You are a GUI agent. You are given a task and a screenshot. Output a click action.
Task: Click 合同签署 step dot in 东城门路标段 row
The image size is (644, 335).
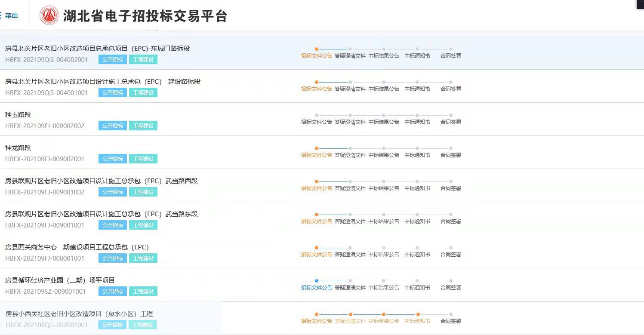451,49
